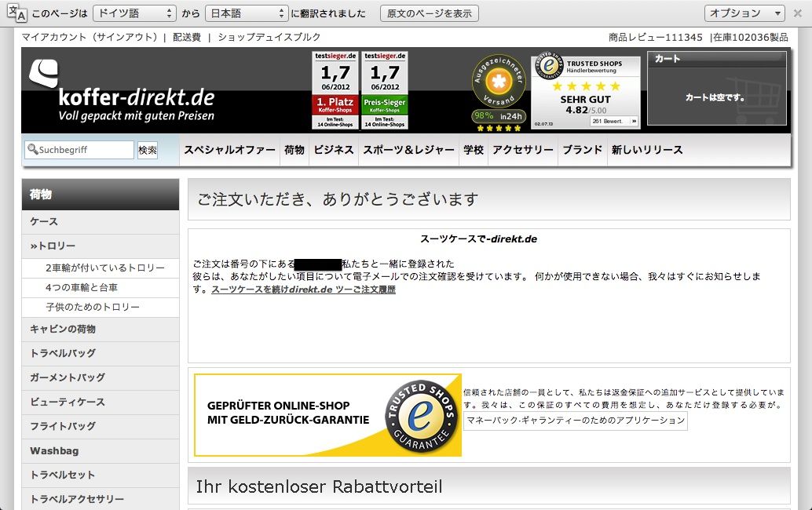Click the Ihr kostenloser Rabattvorteil heading

(x=319, y=486)
